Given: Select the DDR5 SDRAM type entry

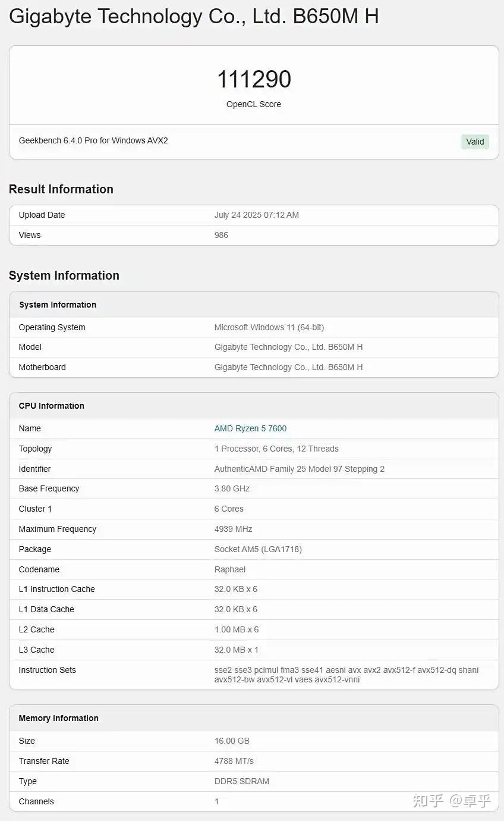Looking at the screenshot, I should coord(242,781).
